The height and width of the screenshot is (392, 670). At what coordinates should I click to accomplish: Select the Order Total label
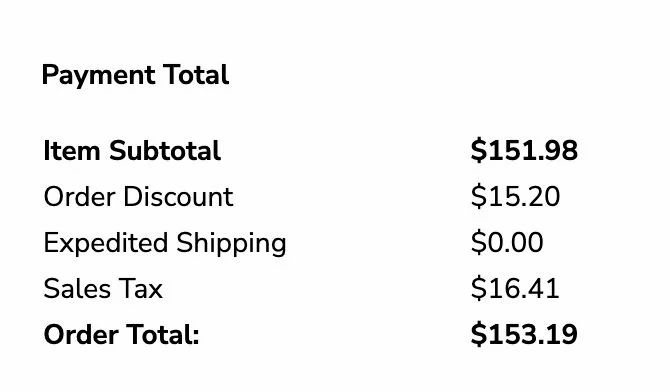[x=121, y=334]
